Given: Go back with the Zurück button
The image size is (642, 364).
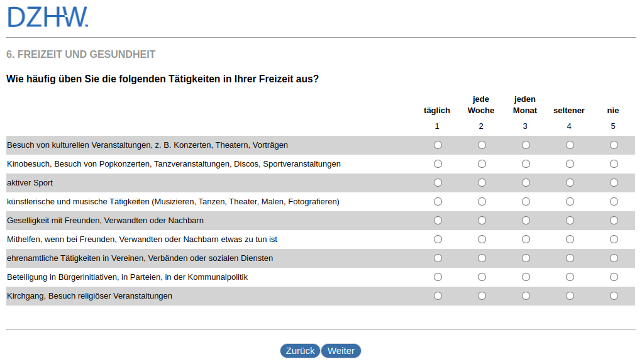Looking at the screenshot, I should (x=300, y=351).
